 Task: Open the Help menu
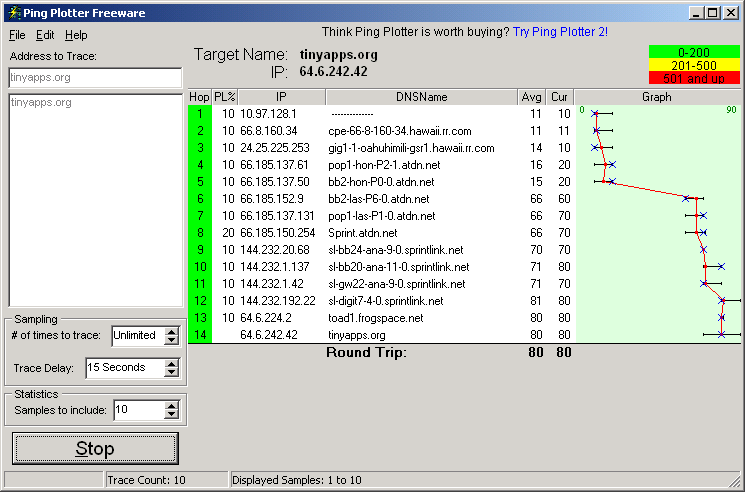click(x=76, y=34)
